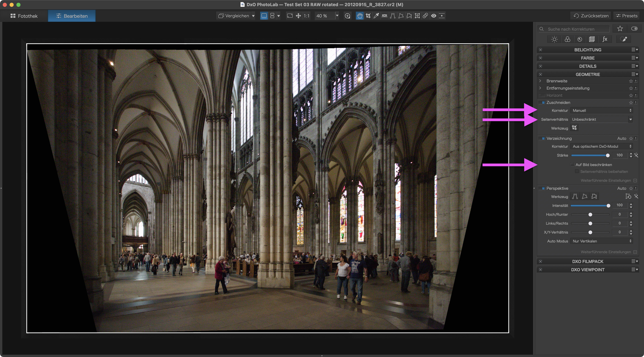Expand the Brennweite section
Image resolution: width=644 pixels, height=357 pixels.
pos(540,81)
